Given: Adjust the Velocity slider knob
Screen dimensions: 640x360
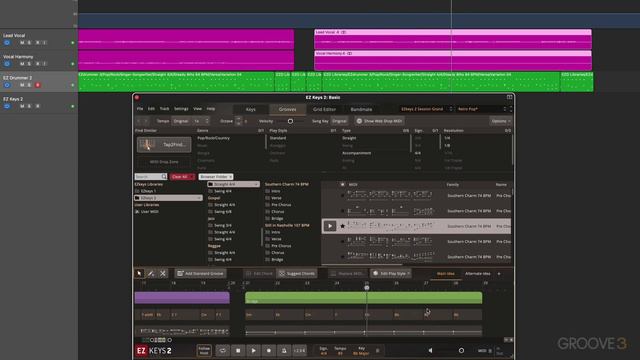Looking at the screenshot, I should point(290,121).
